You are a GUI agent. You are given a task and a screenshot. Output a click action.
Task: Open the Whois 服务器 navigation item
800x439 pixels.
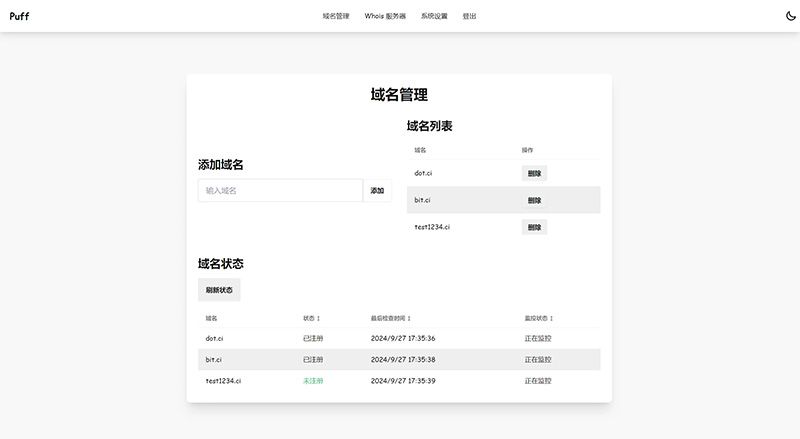[385, 16]
